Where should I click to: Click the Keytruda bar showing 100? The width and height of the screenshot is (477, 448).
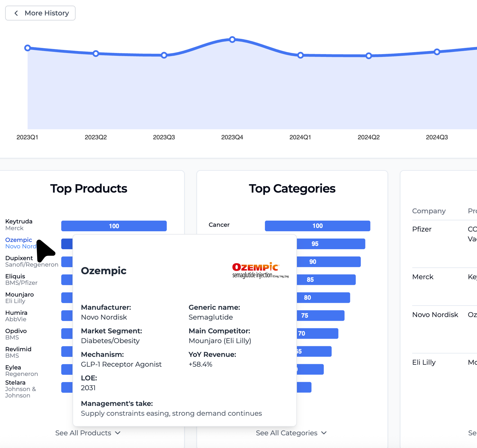(x=114, y=226)
